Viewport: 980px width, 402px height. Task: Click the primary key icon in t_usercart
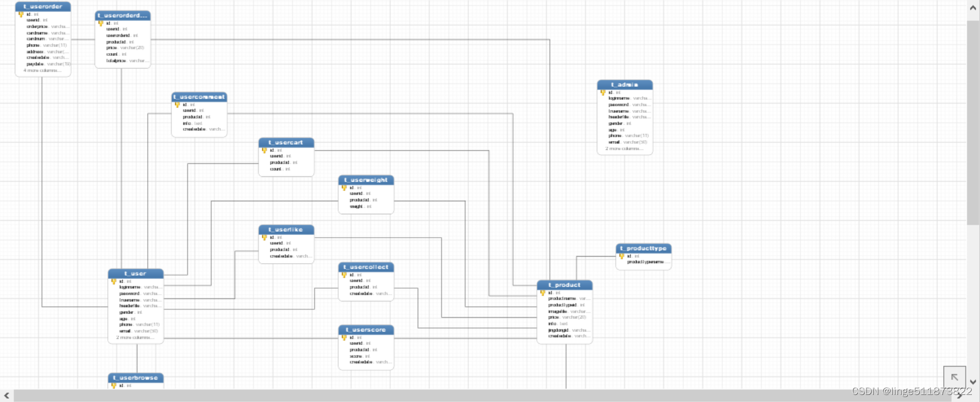click(x=264, y=150)
